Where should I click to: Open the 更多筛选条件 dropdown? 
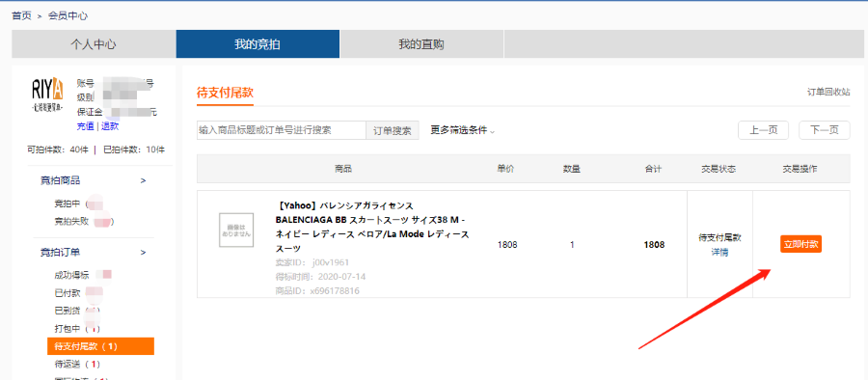click(x=463, y=131)
